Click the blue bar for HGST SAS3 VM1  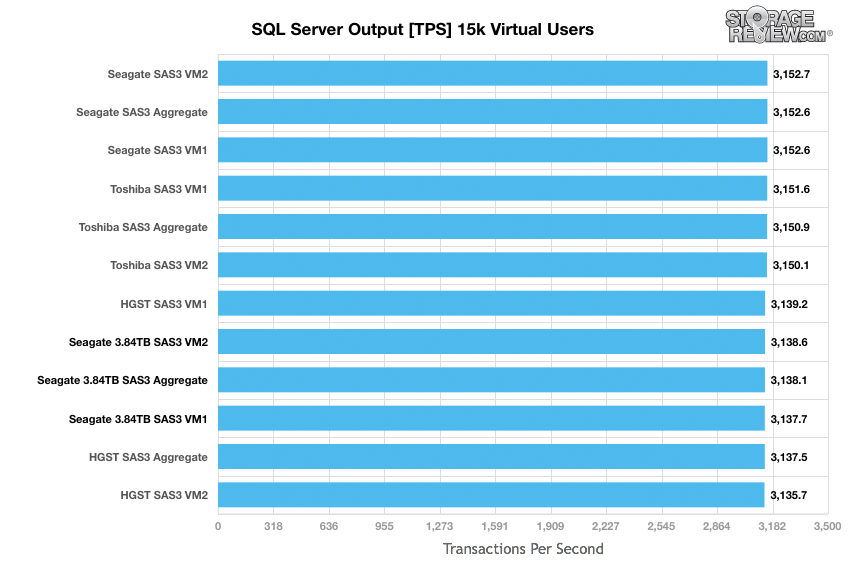(x=492, y=304)
